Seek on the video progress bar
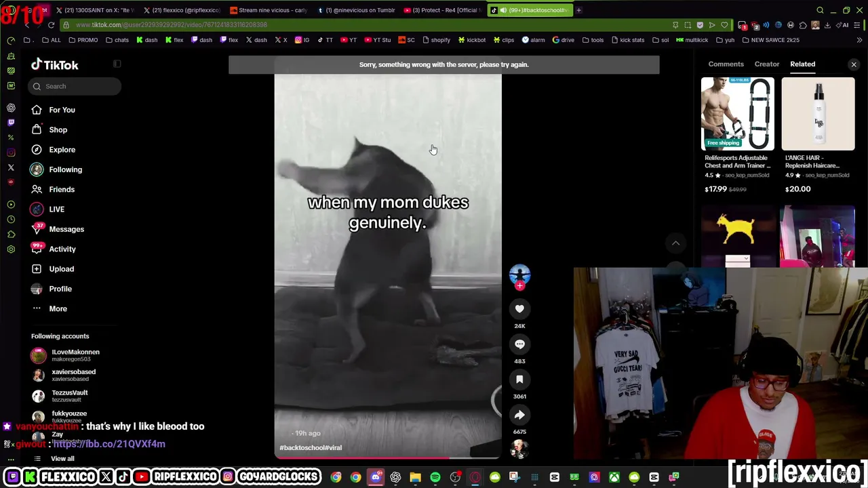This screenshot has width=868, height=488. click(388, 457)
